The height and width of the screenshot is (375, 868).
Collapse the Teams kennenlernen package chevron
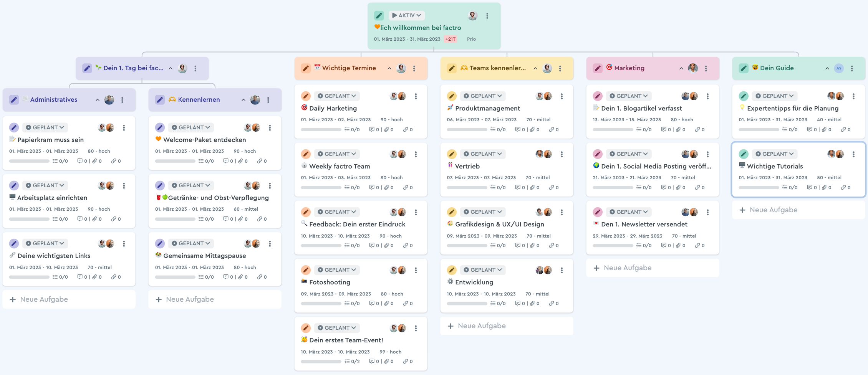(535, 68)
